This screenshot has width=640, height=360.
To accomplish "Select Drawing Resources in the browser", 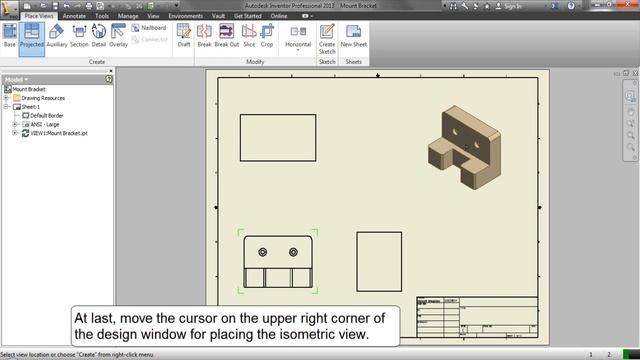I will [x=39, y=98].
